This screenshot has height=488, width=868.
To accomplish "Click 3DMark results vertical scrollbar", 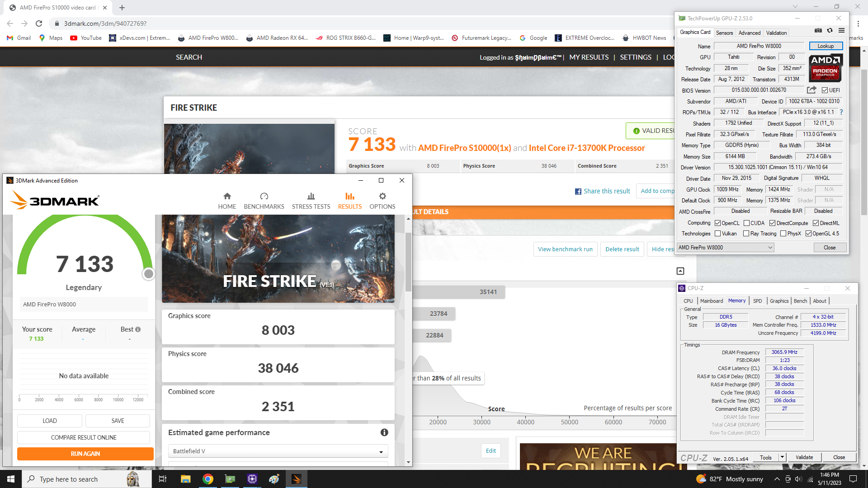I will click(x=408, y=262).
